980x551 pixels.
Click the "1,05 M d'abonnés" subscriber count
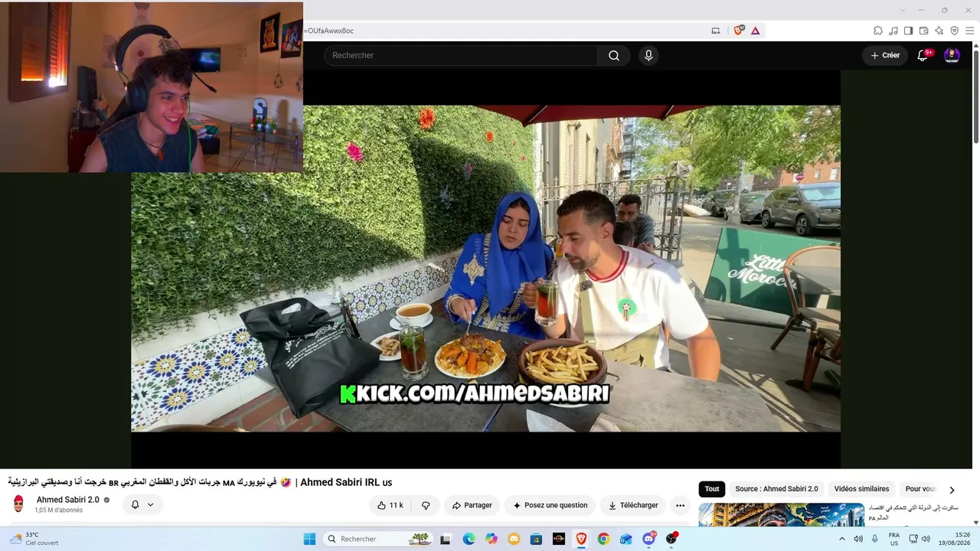pos(58,510)
